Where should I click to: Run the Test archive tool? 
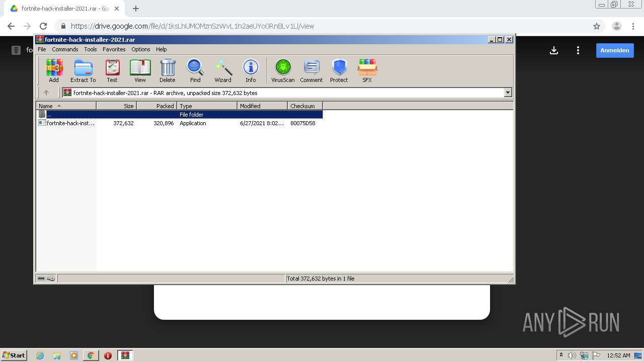coord(112,71)
